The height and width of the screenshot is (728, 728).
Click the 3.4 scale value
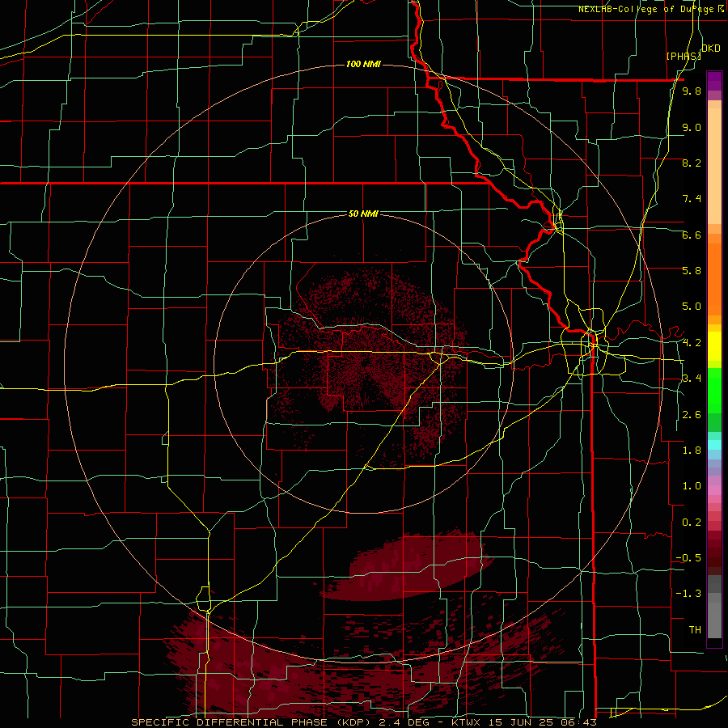692,379
